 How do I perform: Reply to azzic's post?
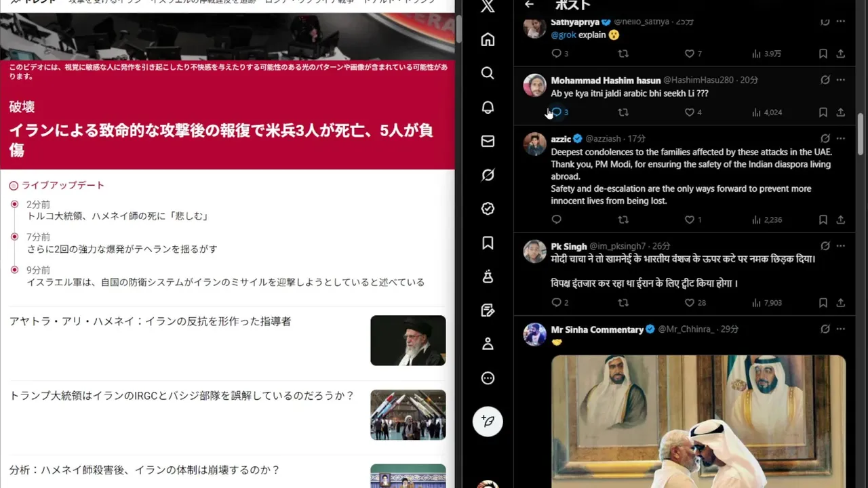[x=557, y=220]
